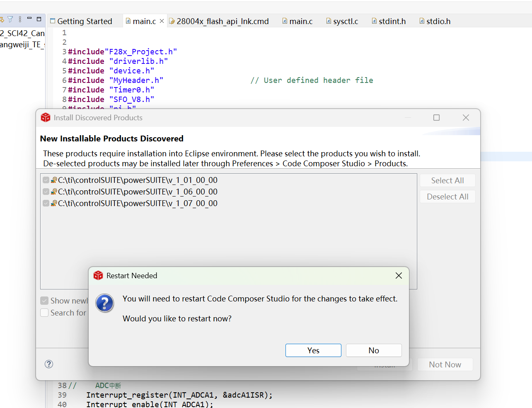Toggle checkbox for powerSUITE v_1_06_00_00
The image size is (532, 408).
tap(46, 192)
